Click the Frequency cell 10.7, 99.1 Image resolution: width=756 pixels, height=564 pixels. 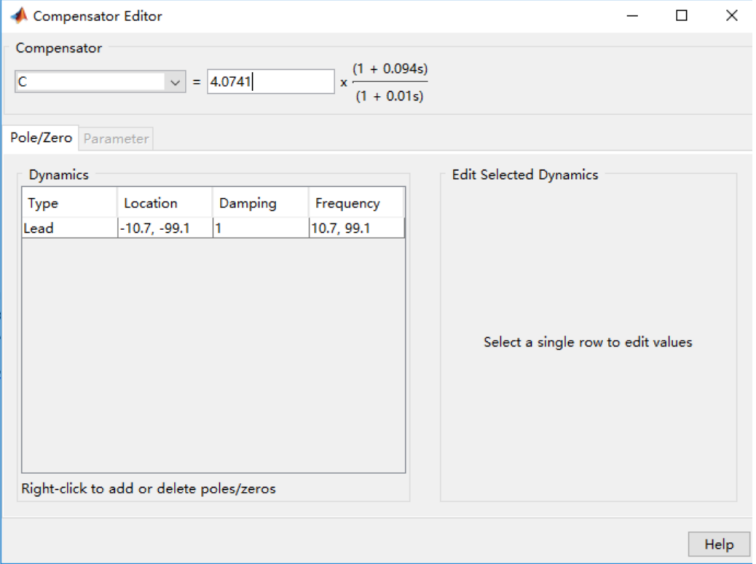point(356,228)
